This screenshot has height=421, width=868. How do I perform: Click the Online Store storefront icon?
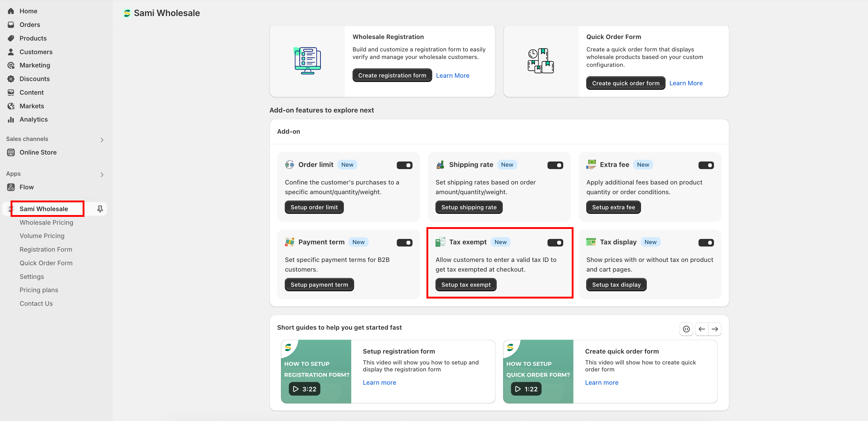click(x=11, y=152)
